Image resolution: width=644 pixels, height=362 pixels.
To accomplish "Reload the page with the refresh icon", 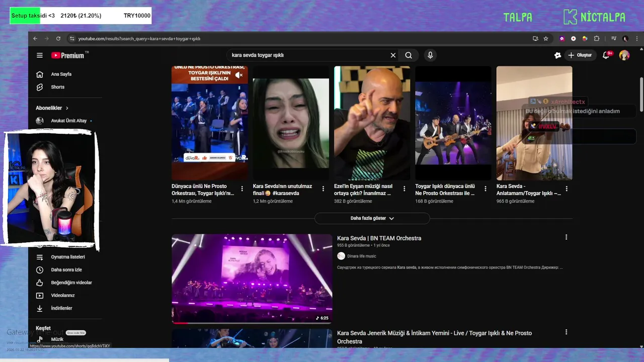I will coord(58,39).
